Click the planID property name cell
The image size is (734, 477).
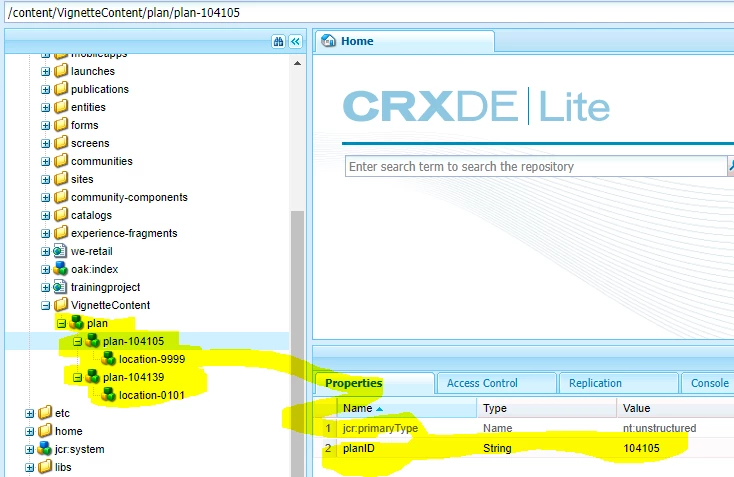(x=406, y=448)
